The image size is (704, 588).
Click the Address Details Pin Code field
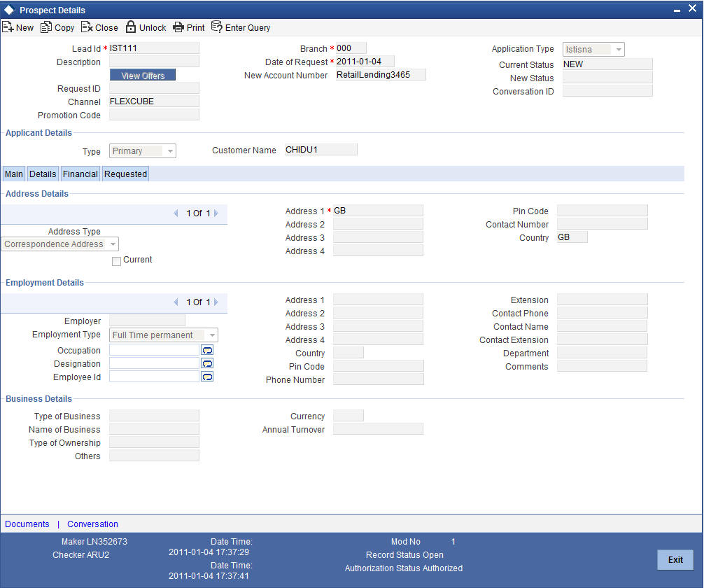coord(602,211)
